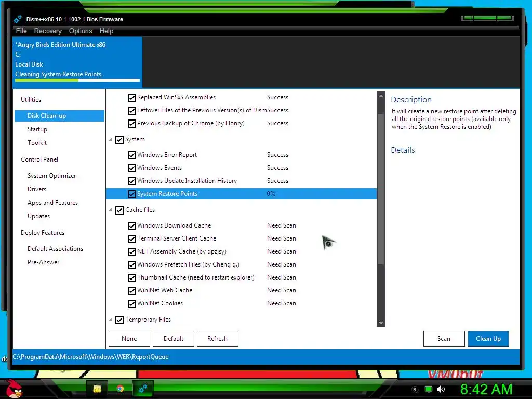Uncheck Terminal Server Client Cache
The height and width of the screenshot is (399, 532).
pyautogui.click(x=132, y=239)
